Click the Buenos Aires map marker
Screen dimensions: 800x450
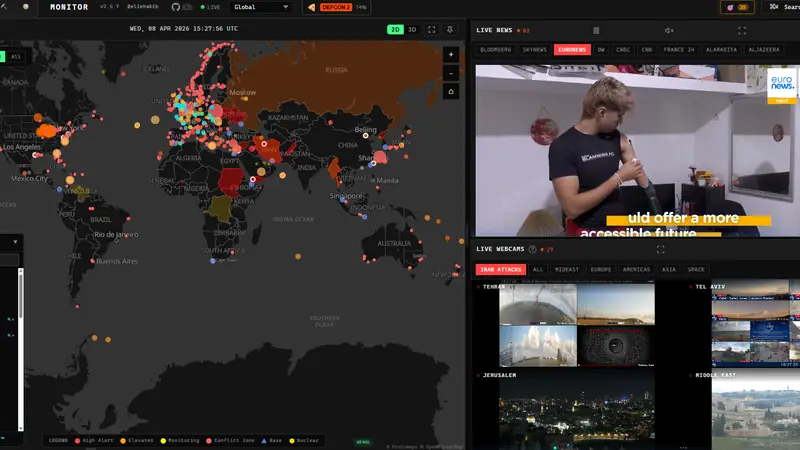click(92, 261)
